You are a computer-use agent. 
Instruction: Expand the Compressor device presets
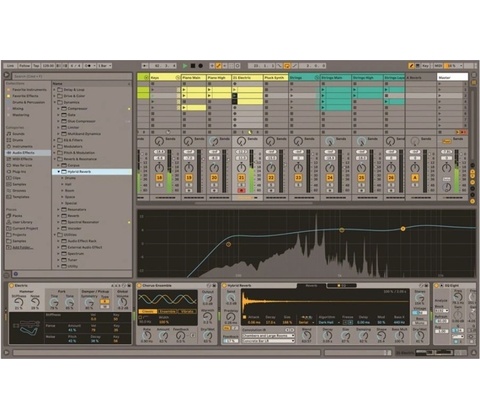(x=59, y=109)
